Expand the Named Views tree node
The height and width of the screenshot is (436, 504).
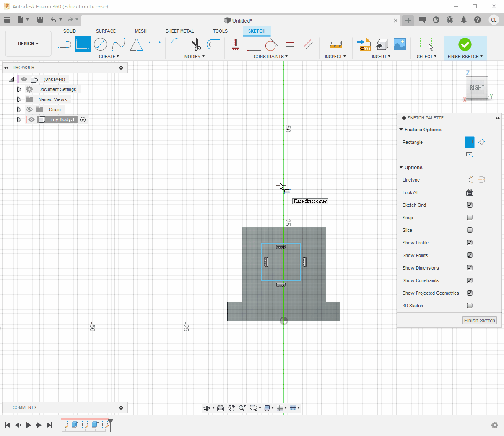[19, 99]
